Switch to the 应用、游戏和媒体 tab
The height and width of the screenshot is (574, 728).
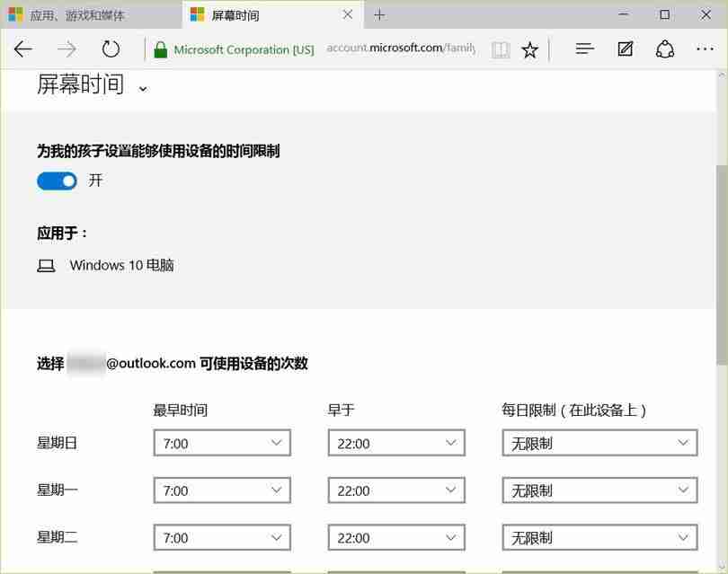(91, 15)
